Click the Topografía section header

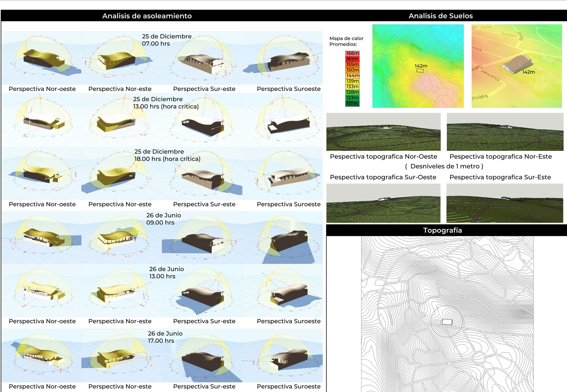442,230
